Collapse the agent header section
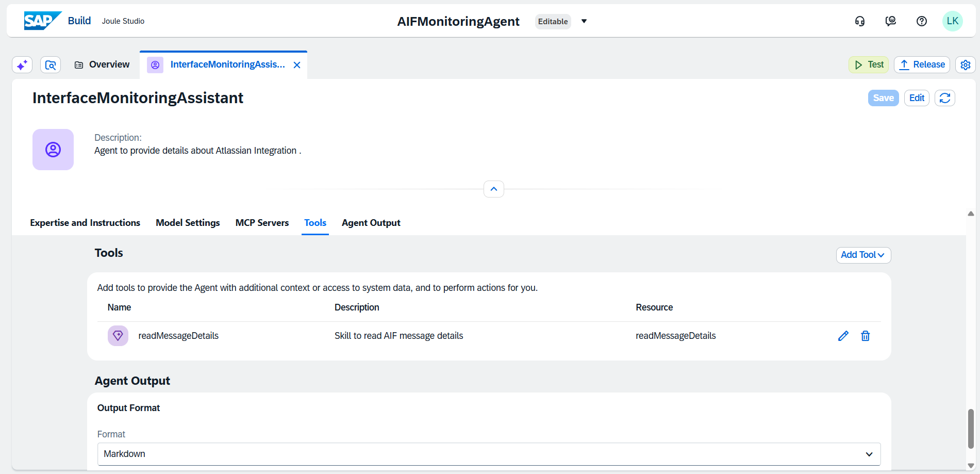980x474 pixels. tap(494, 189)
